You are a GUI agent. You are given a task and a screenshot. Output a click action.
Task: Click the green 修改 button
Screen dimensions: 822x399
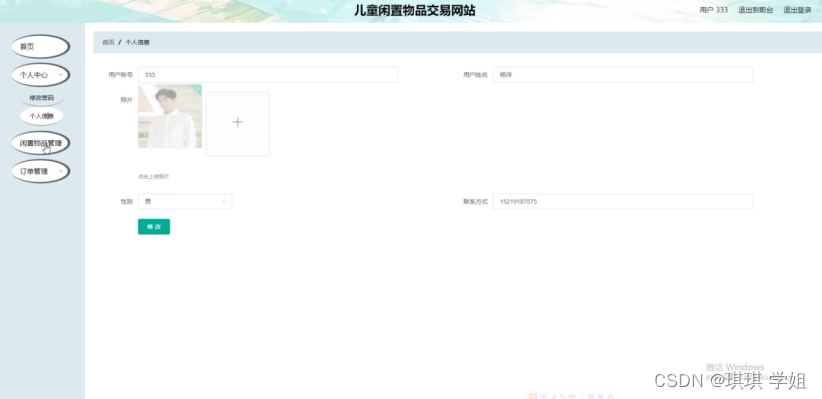[x=154, y=227]
